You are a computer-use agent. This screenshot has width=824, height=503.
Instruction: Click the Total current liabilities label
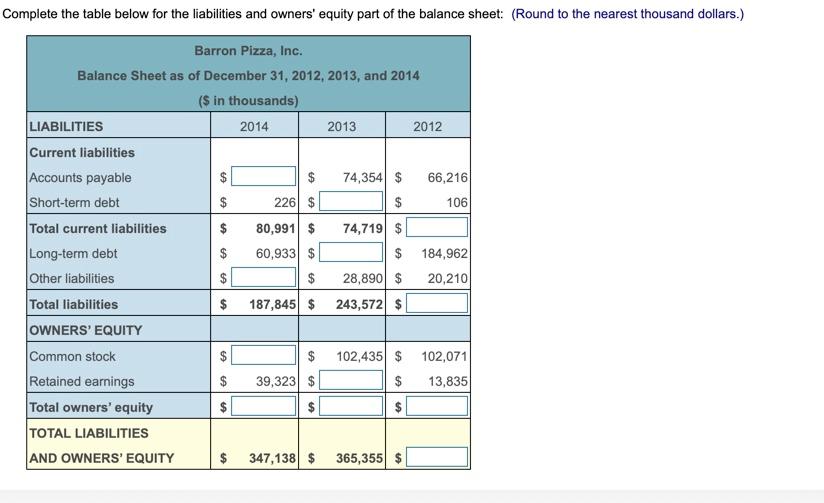pos(98,229)
